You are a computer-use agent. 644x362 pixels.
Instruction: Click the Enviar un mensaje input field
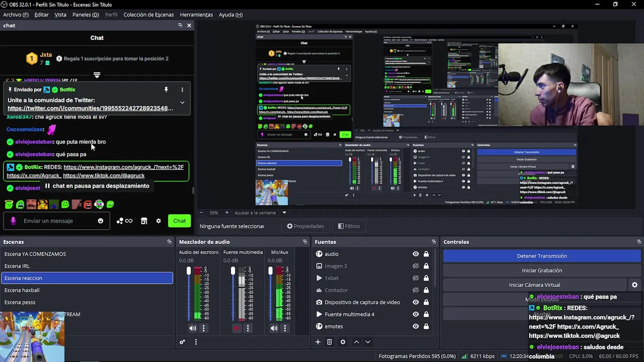coord(56,221)
